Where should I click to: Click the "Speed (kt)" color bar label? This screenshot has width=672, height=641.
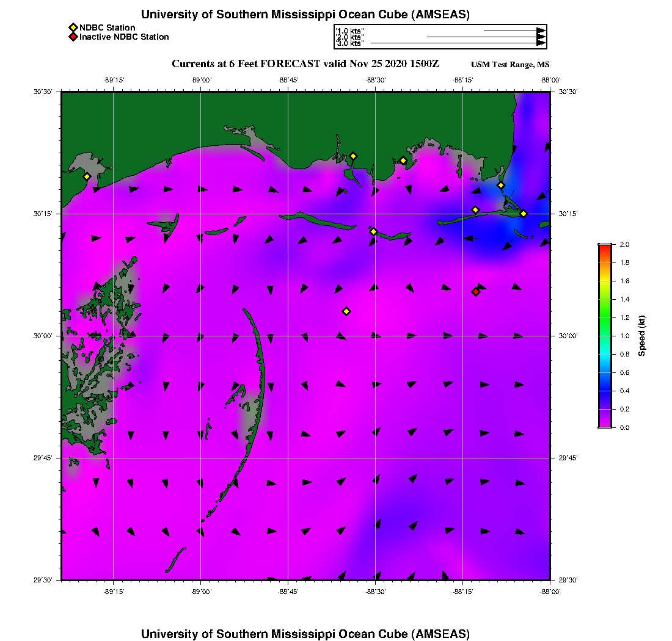coord(642,336)
